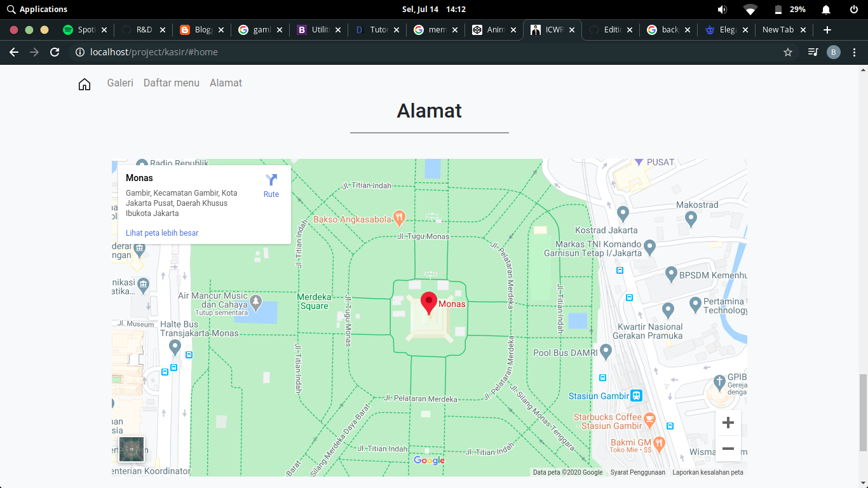Open the volume speaker icon
Image resolution: width=868 pixels, height=488 pixels.
pyautogui.click(x=722, y=9)
